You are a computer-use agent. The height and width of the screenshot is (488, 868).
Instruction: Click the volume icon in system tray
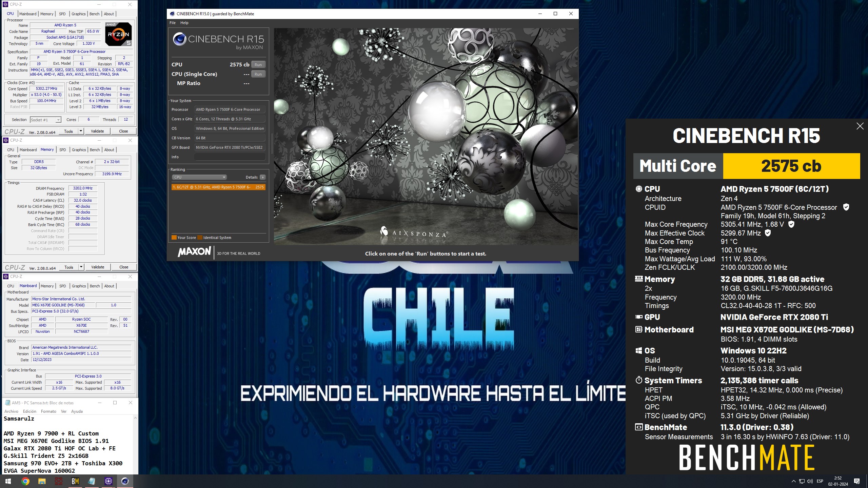click(810, 481)
